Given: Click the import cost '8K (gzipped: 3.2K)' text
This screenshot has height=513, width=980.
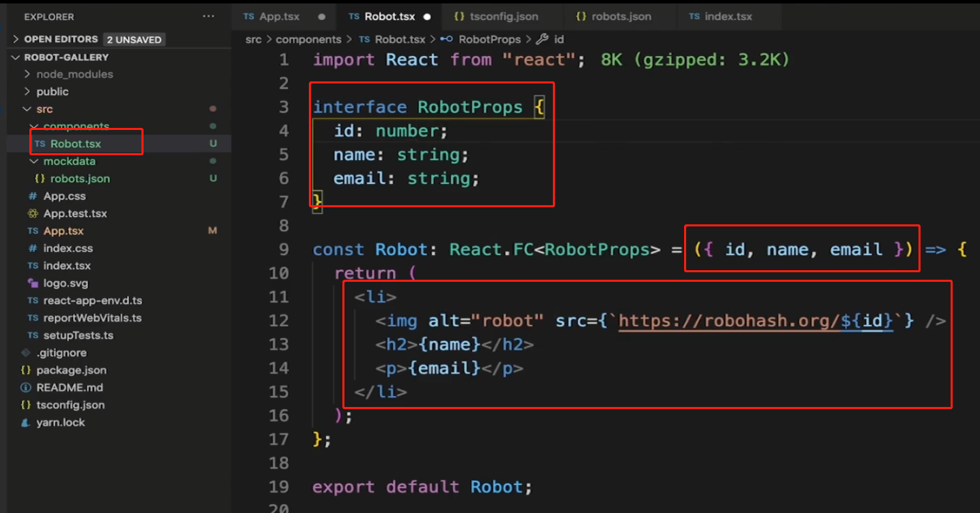Looking at the screenshot, I should 695,60.
